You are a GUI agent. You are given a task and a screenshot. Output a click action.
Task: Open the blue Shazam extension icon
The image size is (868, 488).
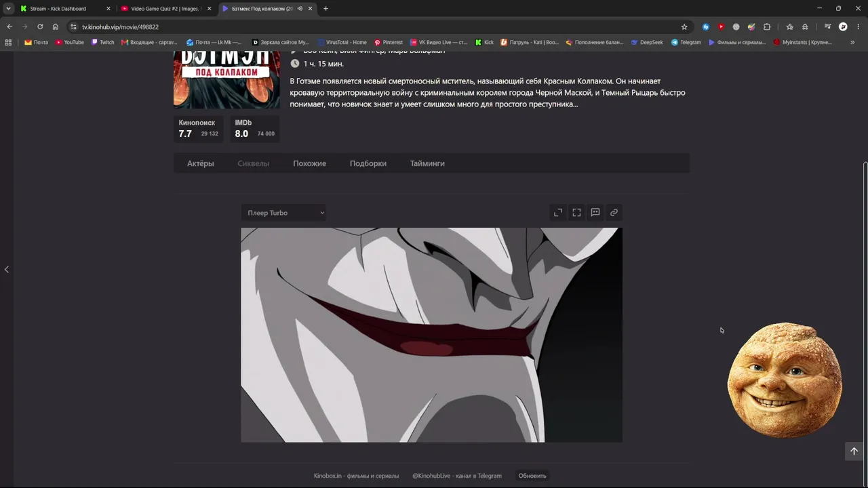706,27
